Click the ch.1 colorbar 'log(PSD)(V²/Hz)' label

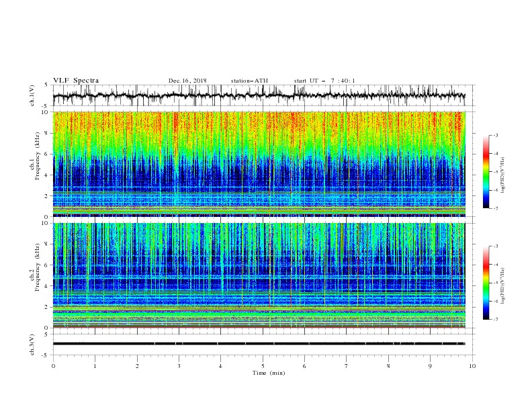504,175
